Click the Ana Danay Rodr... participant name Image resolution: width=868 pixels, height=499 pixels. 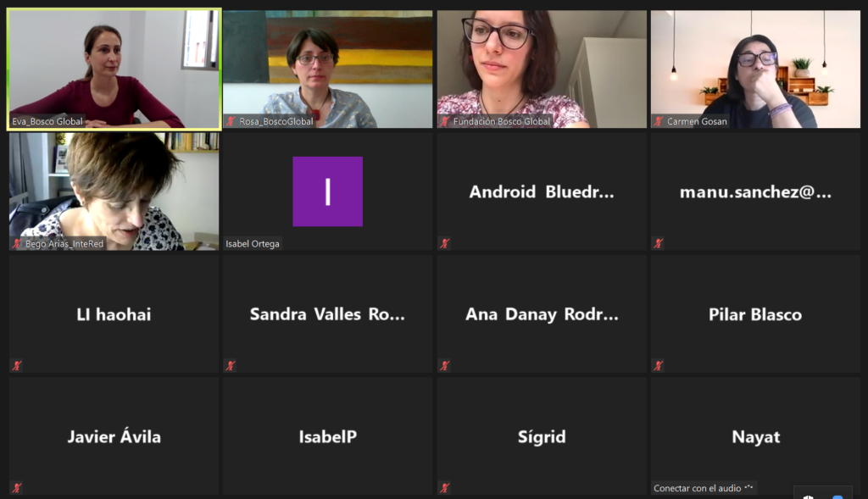[x=542, y=314]
